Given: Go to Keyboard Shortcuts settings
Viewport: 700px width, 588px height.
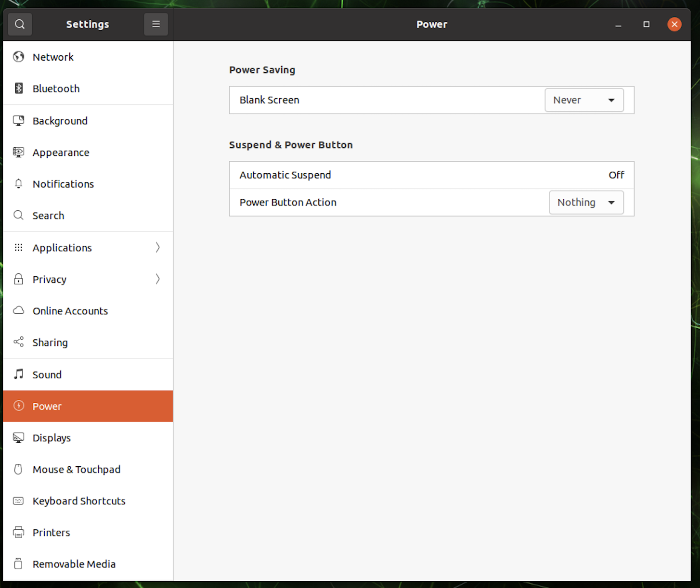Looking at the screenshot, I should pyautogui.click(x=79, y=501).
